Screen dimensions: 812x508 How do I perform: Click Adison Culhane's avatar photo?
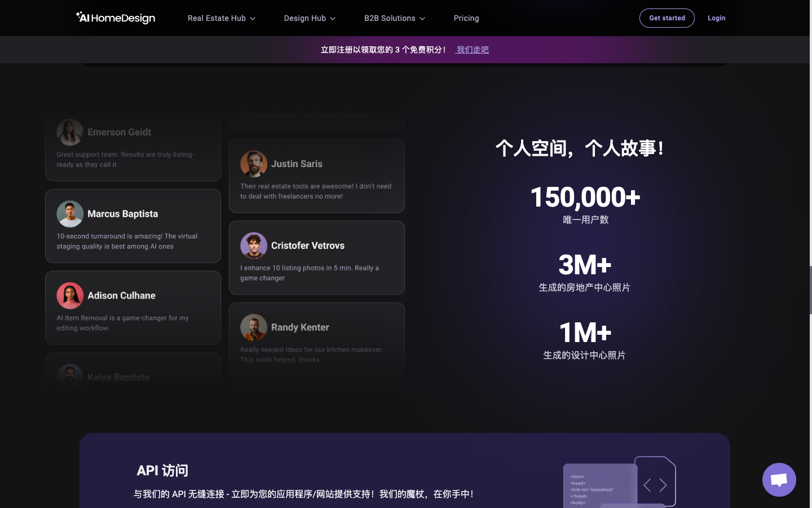point(70,296)
